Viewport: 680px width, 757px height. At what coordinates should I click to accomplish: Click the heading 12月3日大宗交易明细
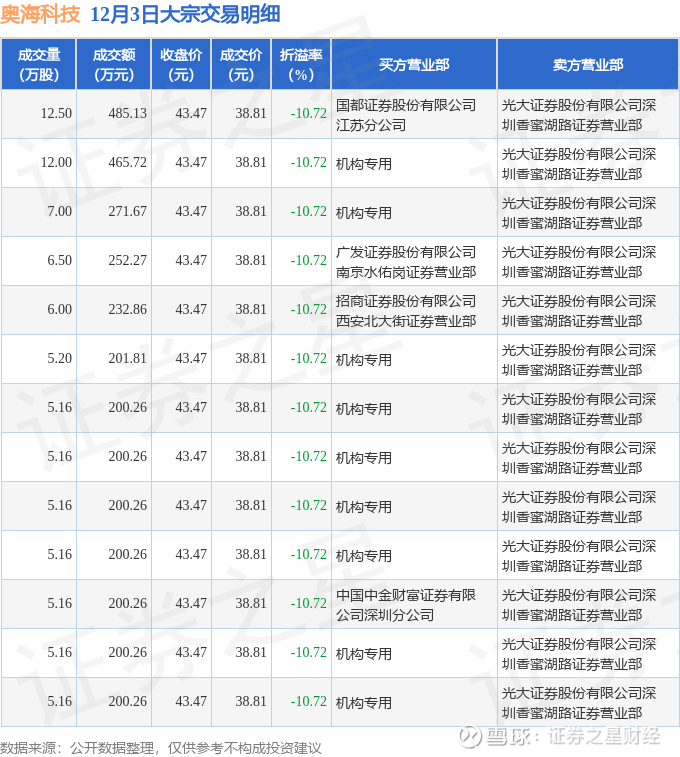(185, 14)
